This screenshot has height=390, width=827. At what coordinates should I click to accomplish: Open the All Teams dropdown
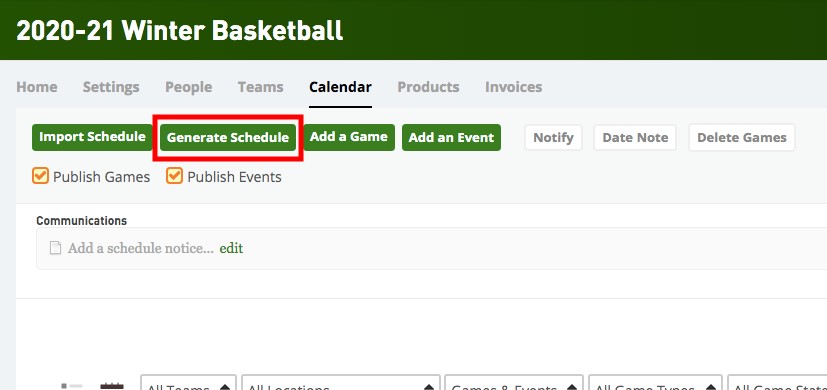pyautogui.click(x=190, y=383)
